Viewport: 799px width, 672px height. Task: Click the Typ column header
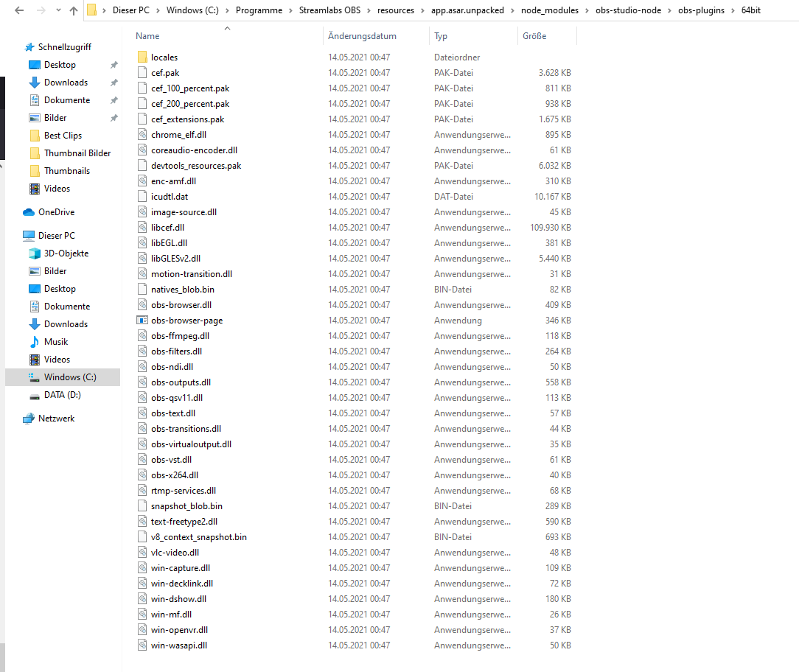tap(441, 36)
